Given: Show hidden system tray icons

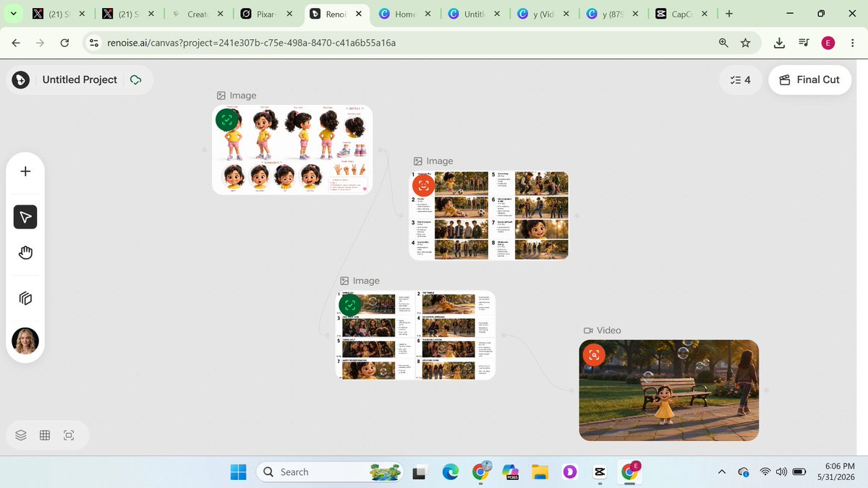Looking at the screenshot, I should tap(721, 472).
